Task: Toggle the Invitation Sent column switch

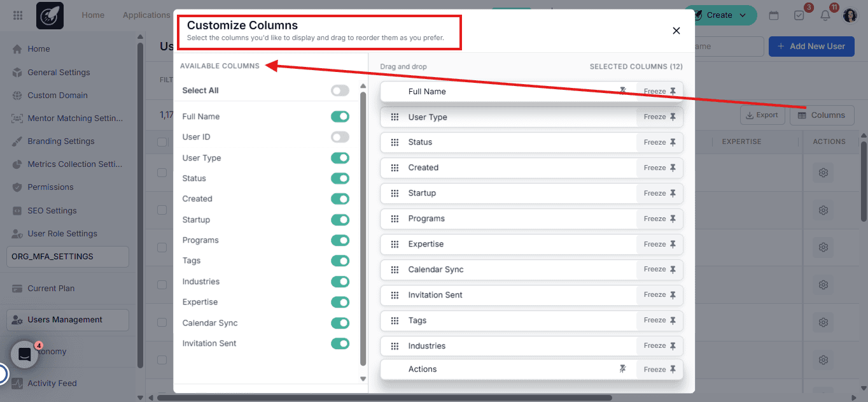Action: click(x=340, y=343)
